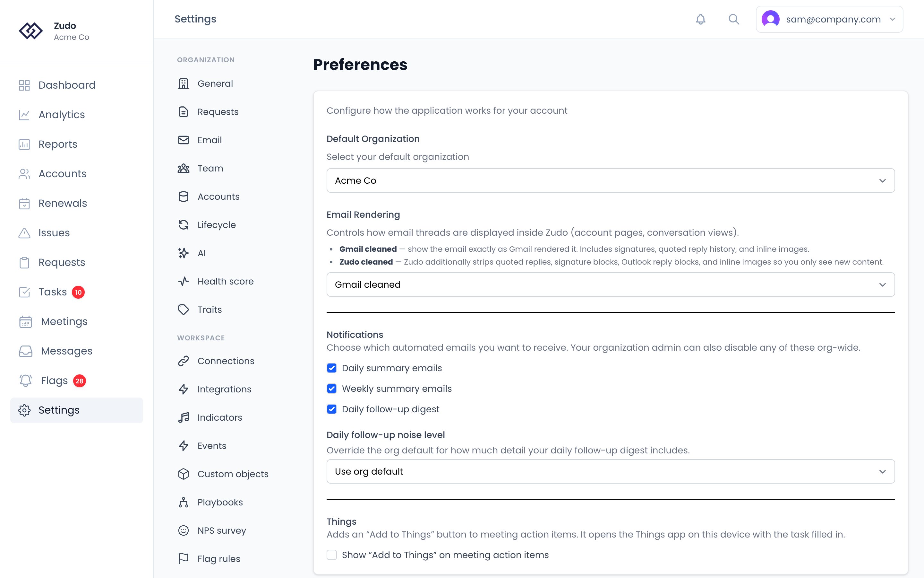Open the Default Organization dropdown

611,180
